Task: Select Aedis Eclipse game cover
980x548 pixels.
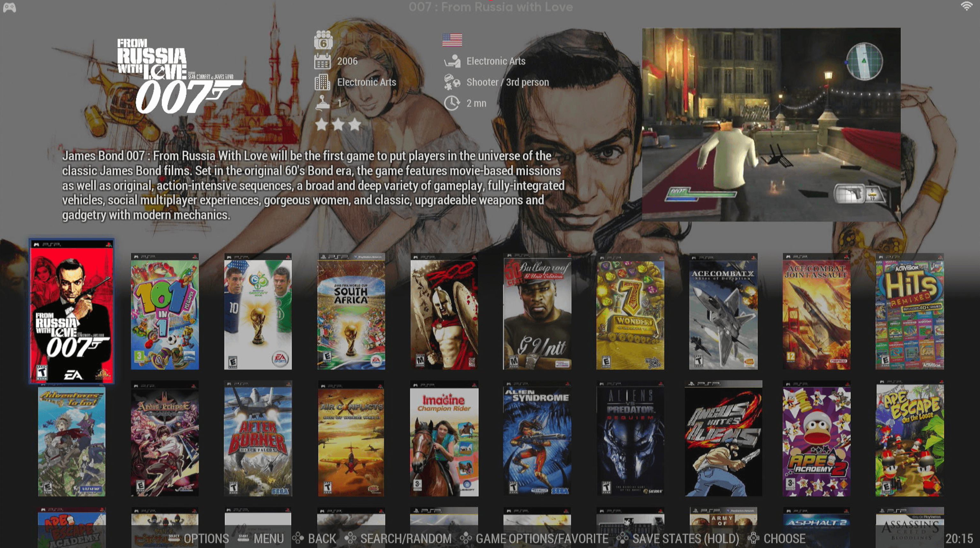Action: click(x=165, y=439)
